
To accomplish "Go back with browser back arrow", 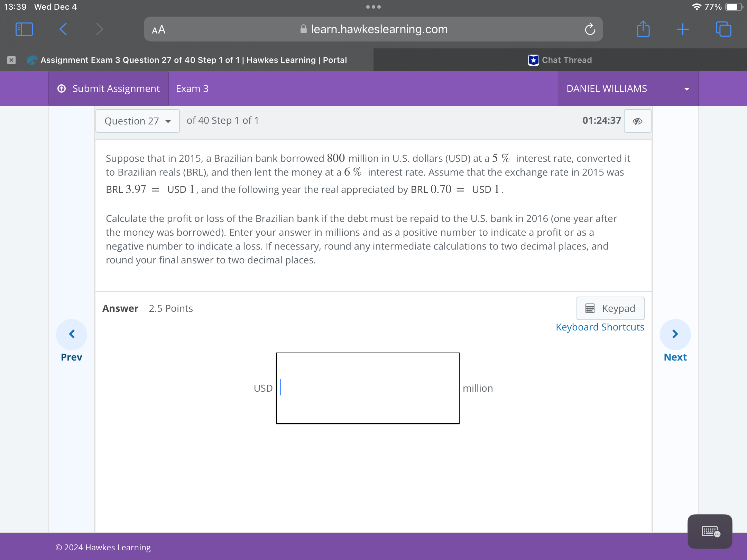I will [63, 29].
